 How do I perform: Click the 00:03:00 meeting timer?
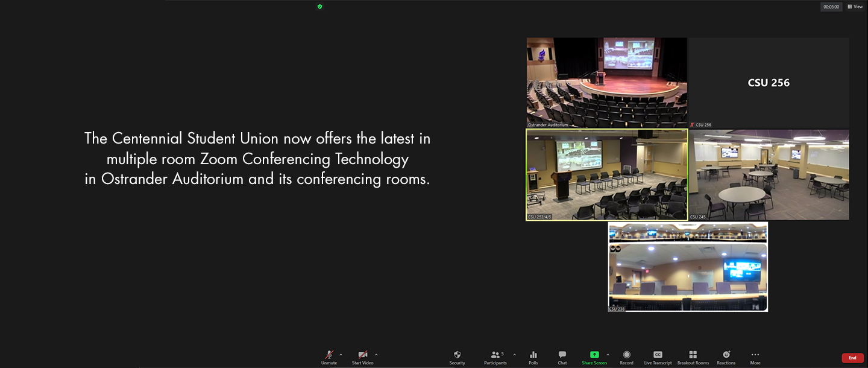click(x=831, y=7)
